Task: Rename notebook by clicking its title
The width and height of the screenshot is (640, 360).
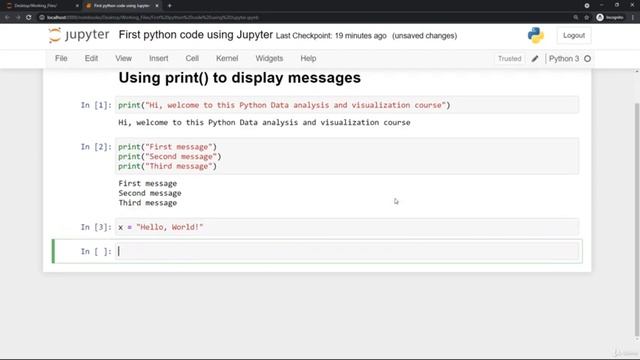Action: [x=196, y=35]
